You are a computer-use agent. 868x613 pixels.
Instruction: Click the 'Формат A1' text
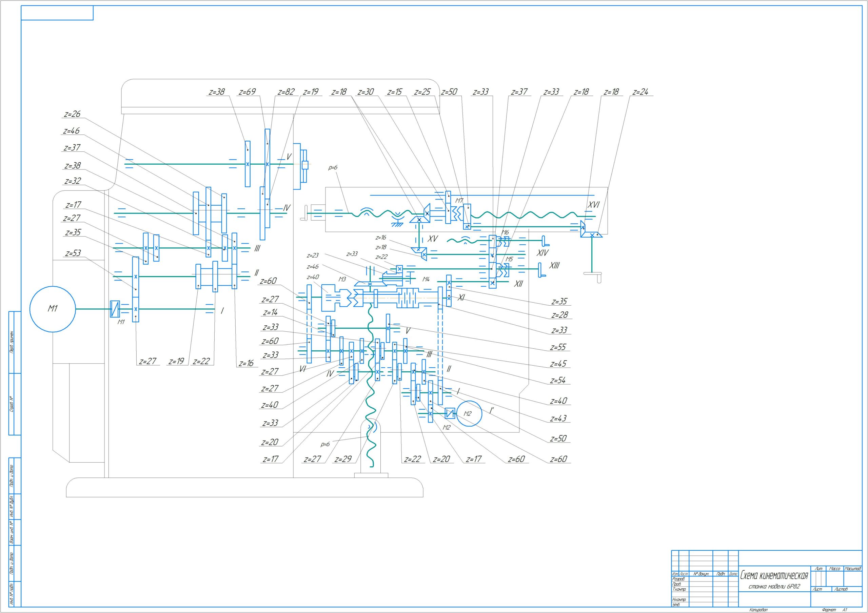[835, 610]
